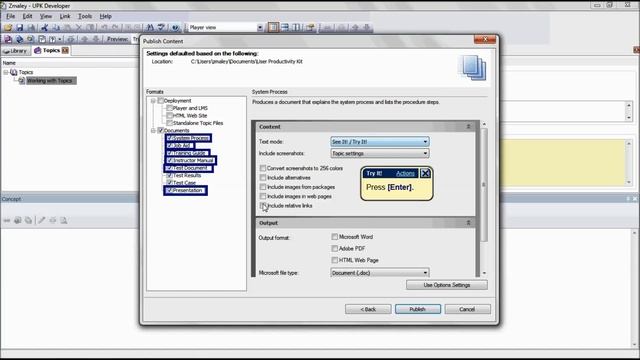Check the Standalone Topic Files format

click(x=169, y=123)
